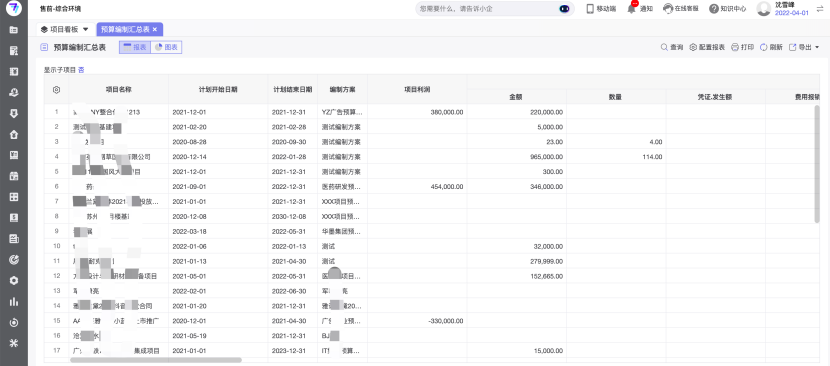Select cell with value 220,000.00
This screenshot has height=366, width=830.
[x=517, y=112]
